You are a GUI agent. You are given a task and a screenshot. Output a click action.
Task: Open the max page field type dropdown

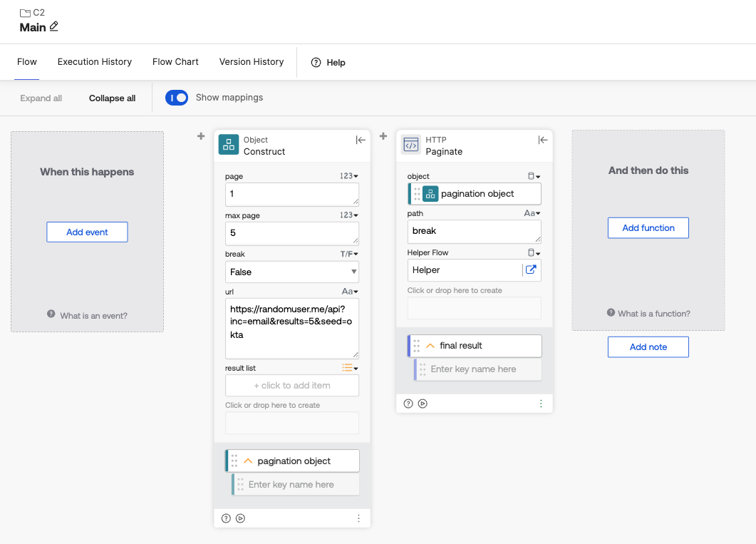coord(348,215)
